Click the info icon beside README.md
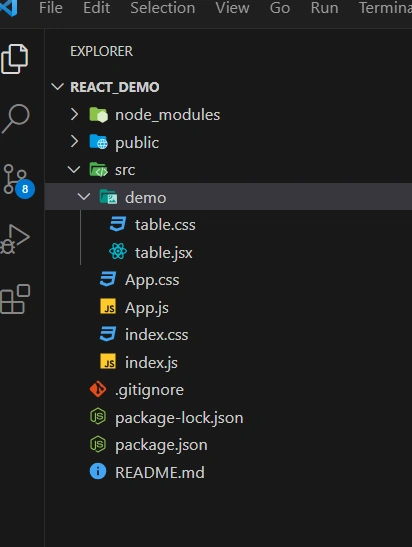 98,472
